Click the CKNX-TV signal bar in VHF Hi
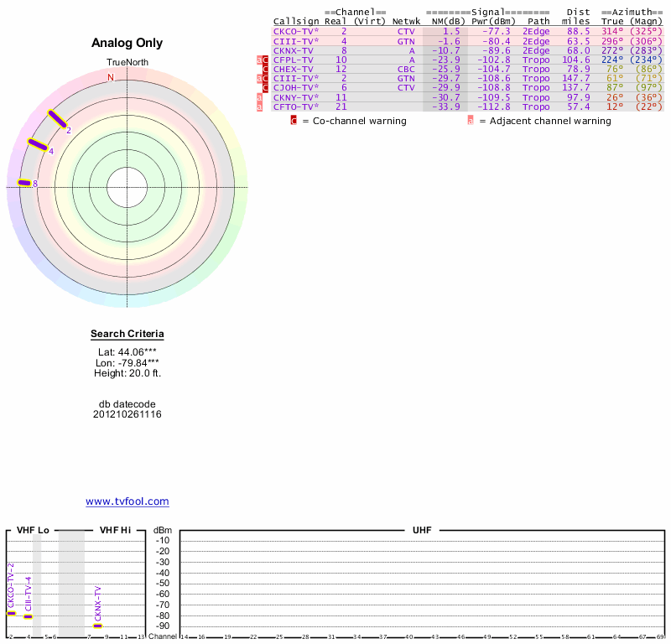This screenshot has height=644, width=671. (97, 626)
